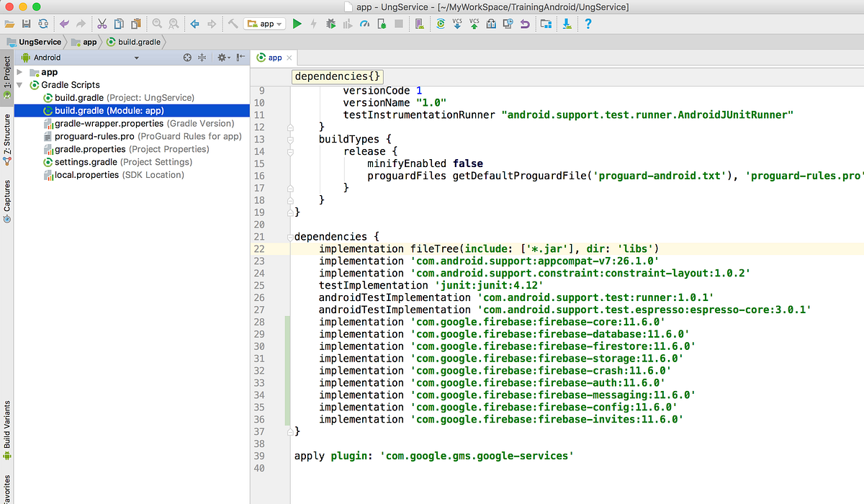
Task: Run the app with the green Run button
Action: tap(297, 23)
